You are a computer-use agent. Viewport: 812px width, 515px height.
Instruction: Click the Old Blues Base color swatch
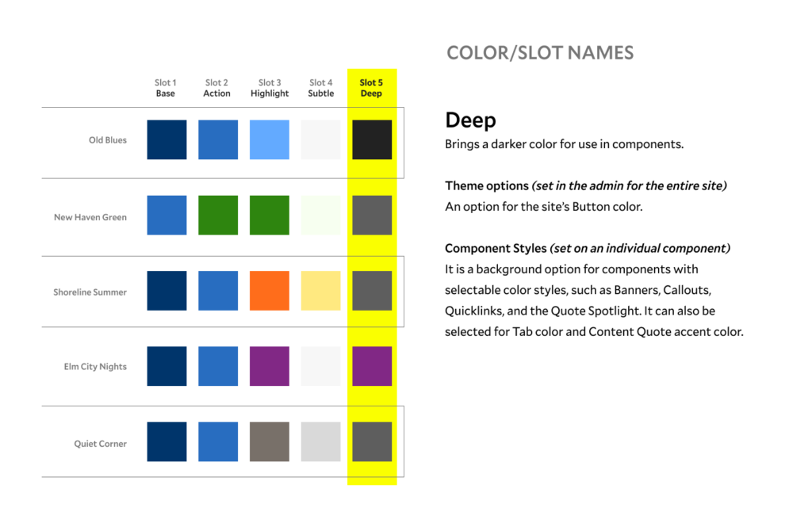coord(167,139)
